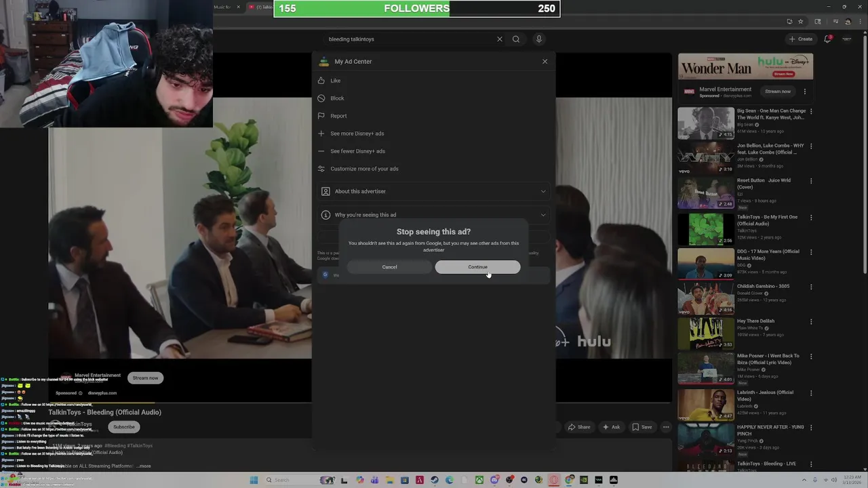The width and height of the screenshot is (868, 488).
Task: Open the Windows Start menu
Action: pyautogui.click(x=254, y=480)
